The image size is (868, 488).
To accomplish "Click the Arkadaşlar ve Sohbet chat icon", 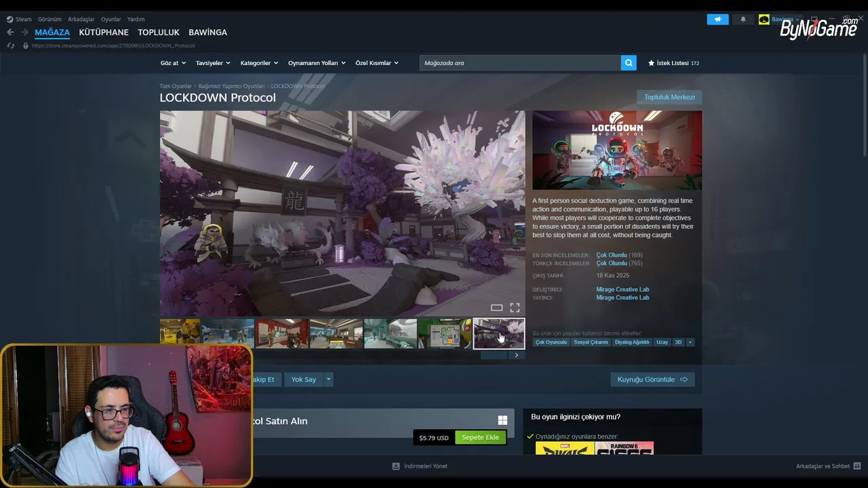I will coord(857,466).
